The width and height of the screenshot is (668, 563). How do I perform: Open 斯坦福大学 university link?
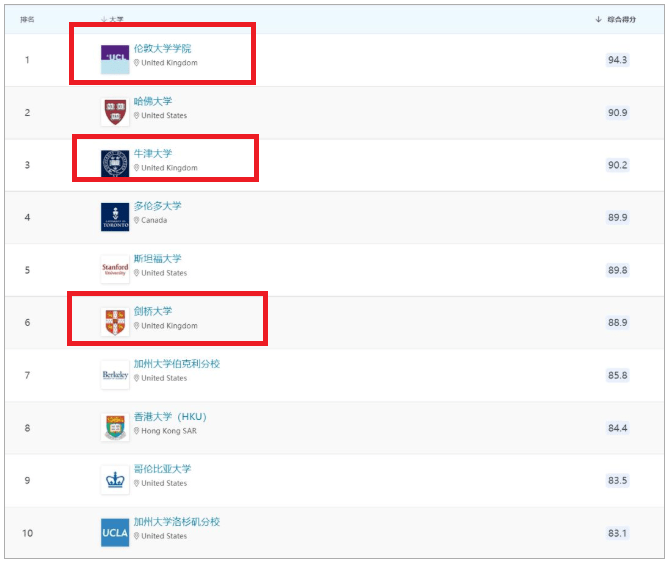(158, 259)
